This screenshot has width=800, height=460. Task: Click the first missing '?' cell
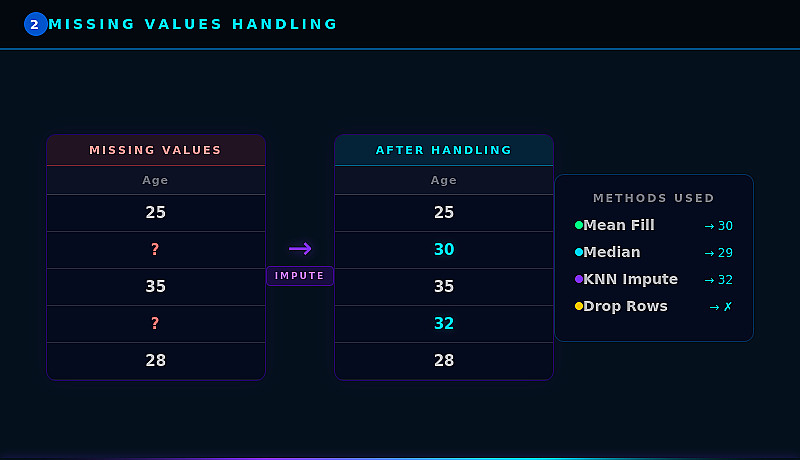155,249
